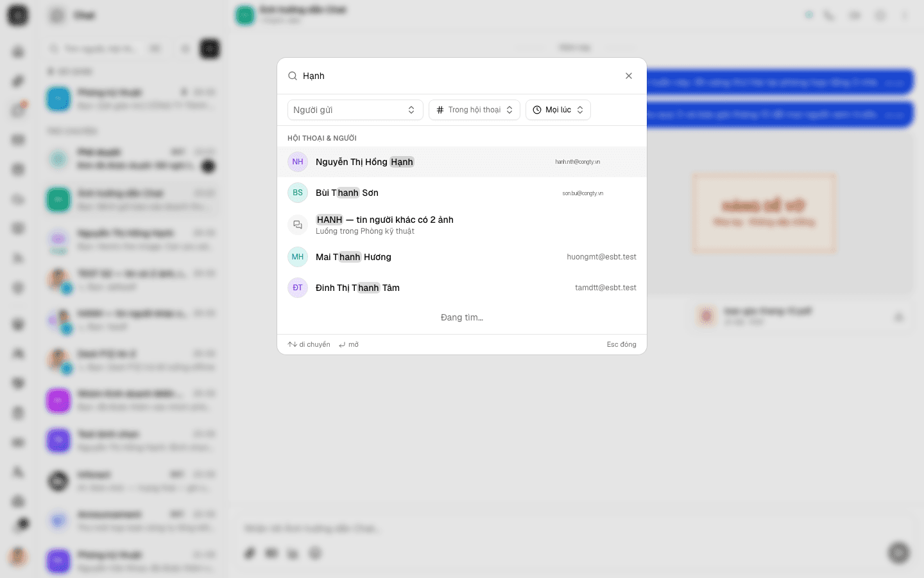Screen dimensions: 924x578
Task: Click the "mở" open hint in footer
Action: point(349,345)
